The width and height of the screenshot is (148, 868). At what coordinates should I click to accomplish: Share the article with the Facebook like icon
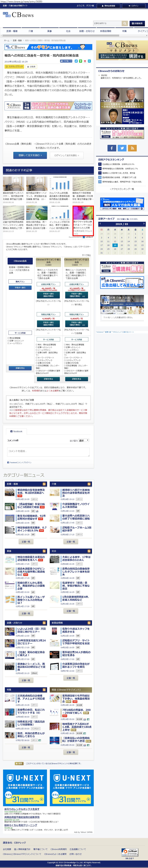tap(66, 61)
